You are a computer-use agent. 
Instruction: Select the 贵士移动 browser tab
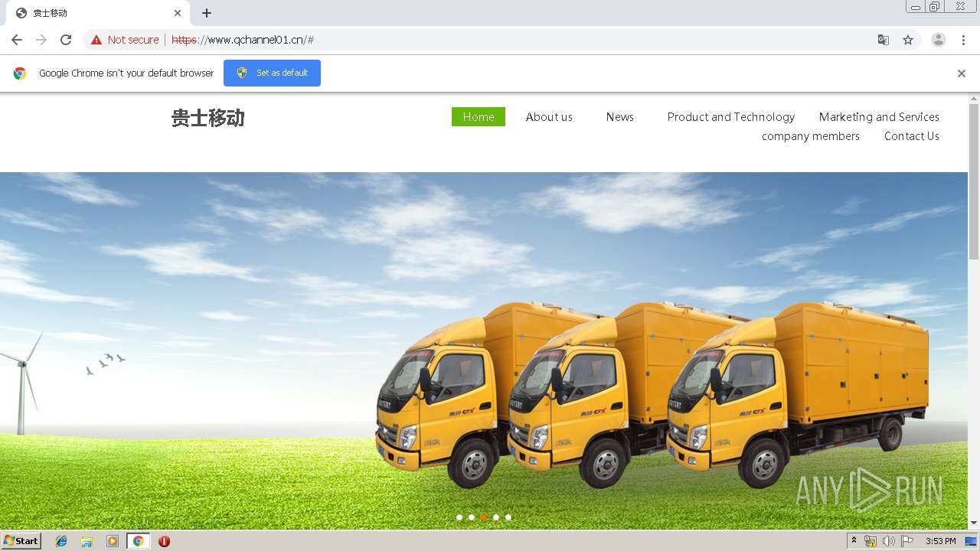[x=97, y=13]
